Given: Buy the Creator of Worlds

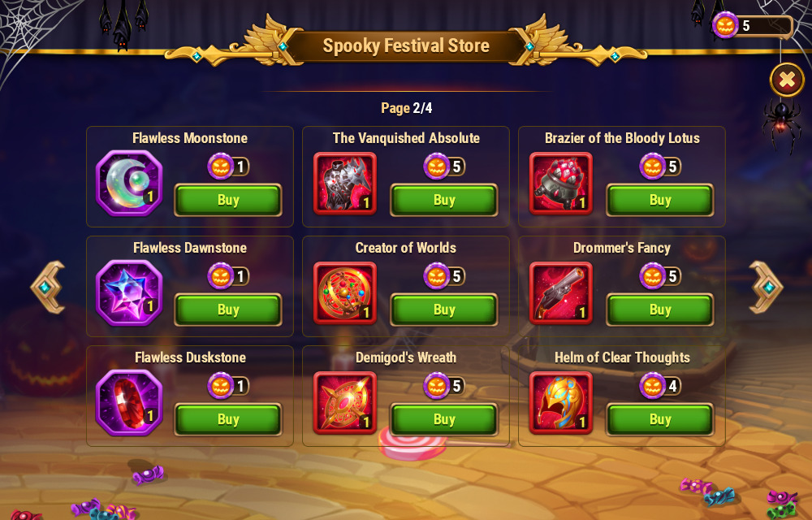Looking at the screenshot, I should click(x=444, y=310).
